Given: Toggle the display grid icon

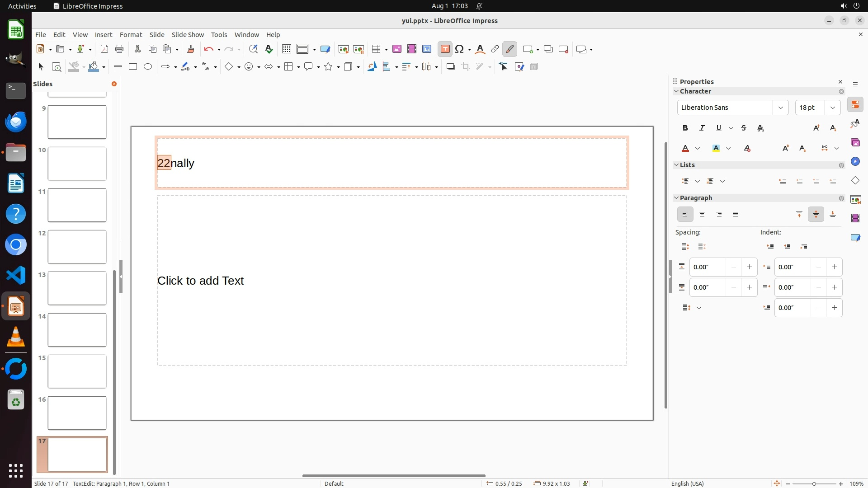Looking at the screenshot, I should tap(286, 49).
